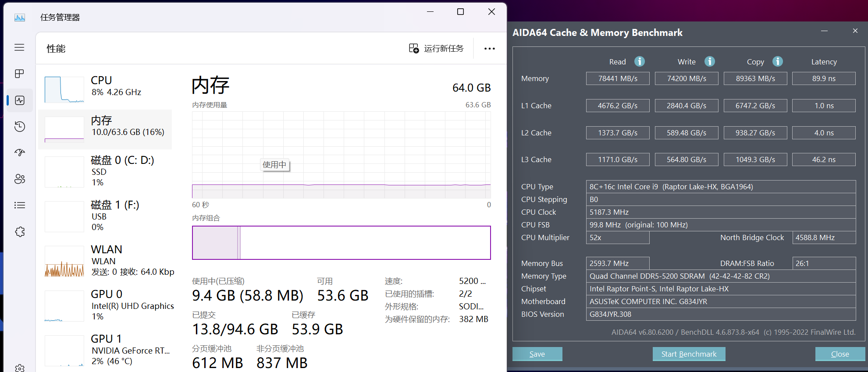Open the Startup apps page icon
868x372 pixels.
(x=19, y=152)
